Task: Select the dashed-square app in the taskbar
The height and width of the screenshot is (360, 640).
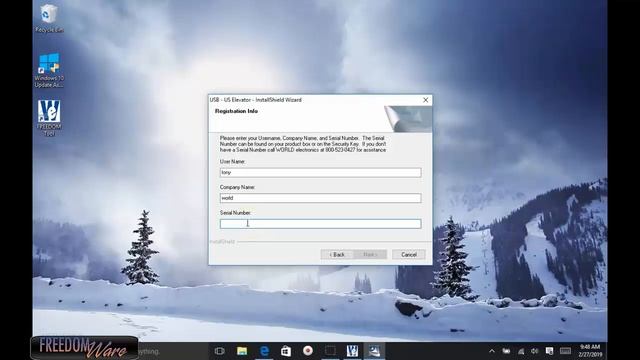Action: tap(330, 351)
